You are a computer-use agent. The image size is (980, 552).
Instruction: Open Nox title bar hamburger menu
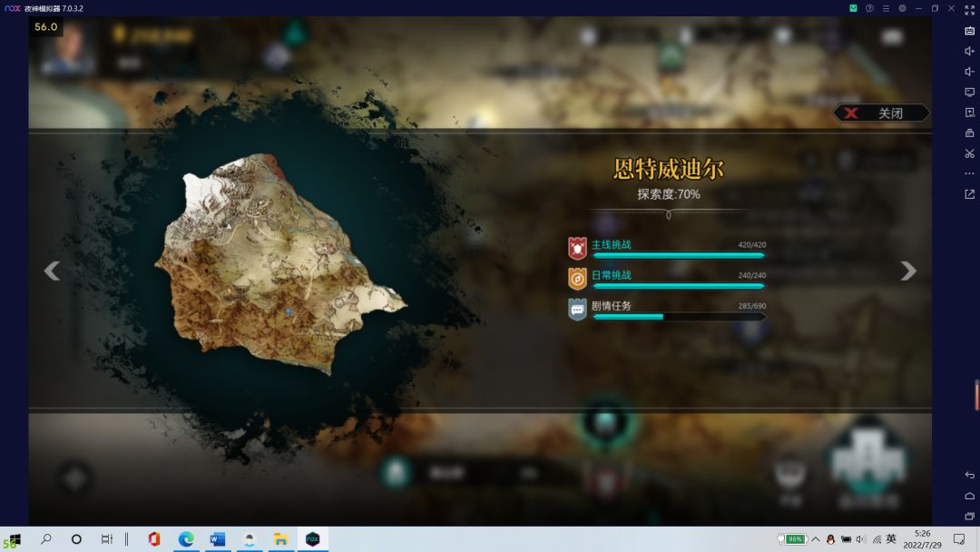click(886, 8)
